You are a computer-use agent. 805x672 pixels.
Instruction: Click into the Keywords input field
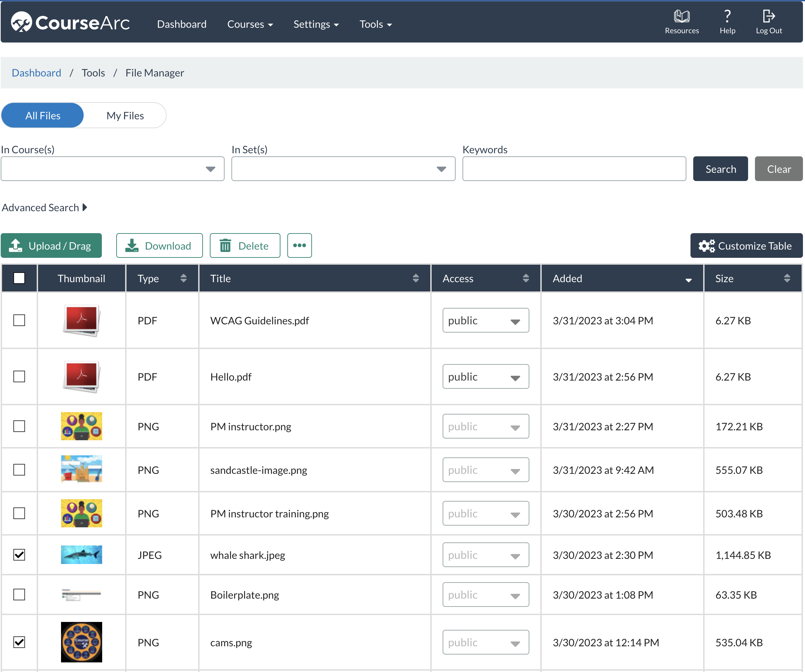[574, 169]
